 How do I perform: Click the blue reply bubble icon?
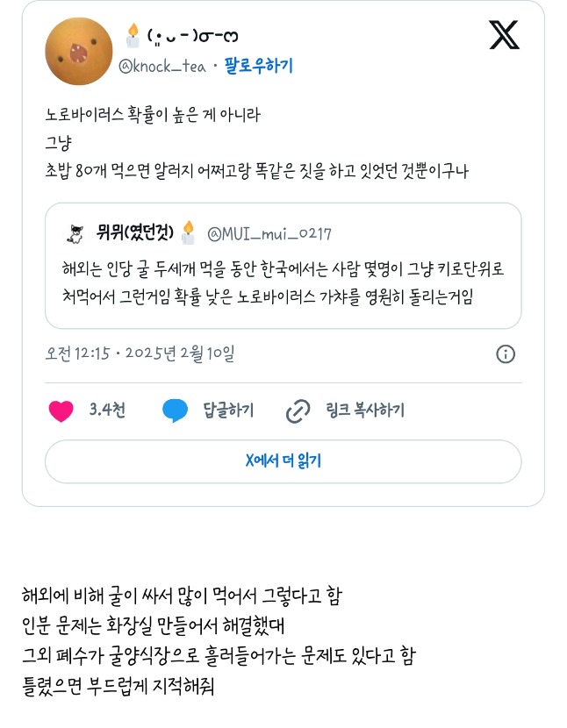176,410
